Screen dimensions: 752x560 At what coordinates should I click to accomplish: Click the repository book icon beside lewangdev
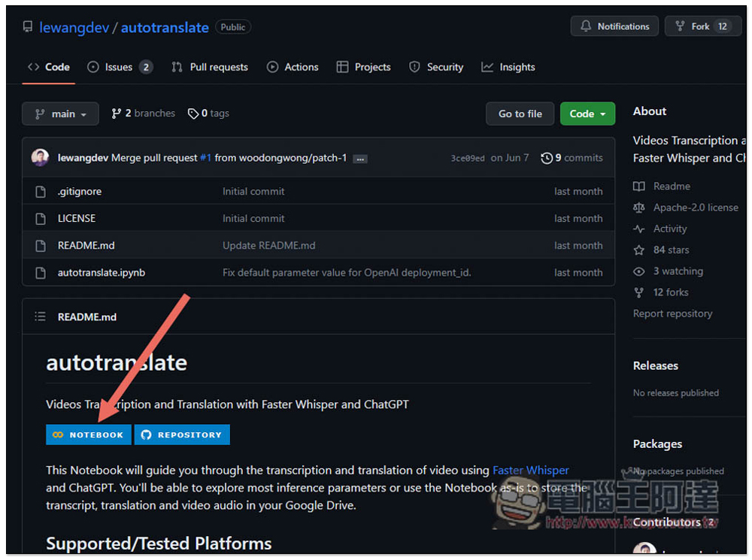28,27
